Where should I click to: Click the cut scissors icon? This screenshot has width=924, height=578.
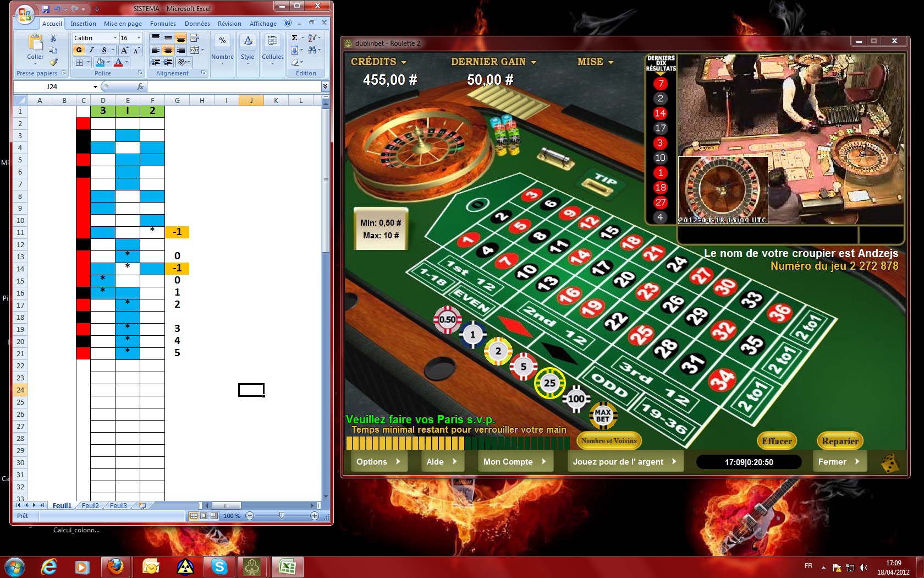point(53,38)
